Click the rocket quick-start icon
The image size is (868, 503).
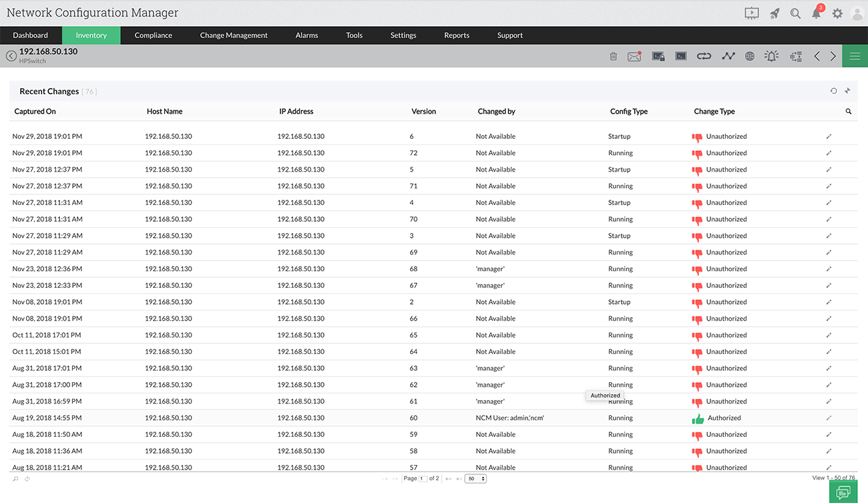click(x=773, y=13)
